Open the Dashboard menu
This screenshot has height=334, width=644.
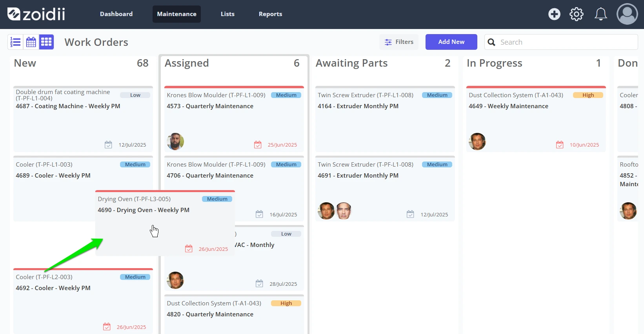116,14
